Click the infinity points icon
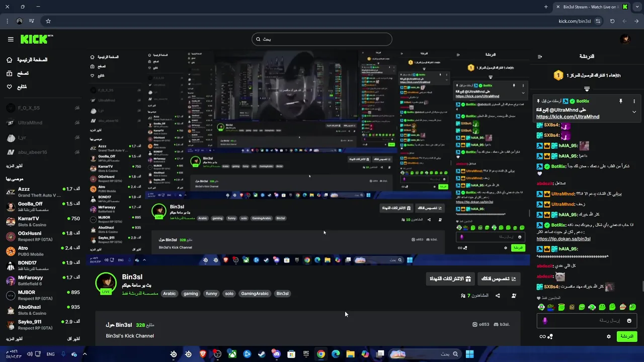644x362 pixels. click(542, 336)
